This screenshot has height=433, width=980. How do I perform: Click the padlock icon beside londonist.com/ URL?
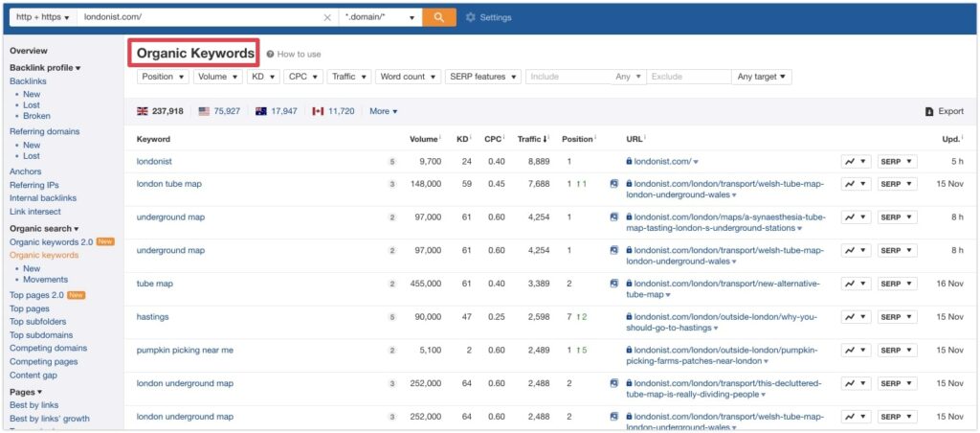[x=630, y=162]
